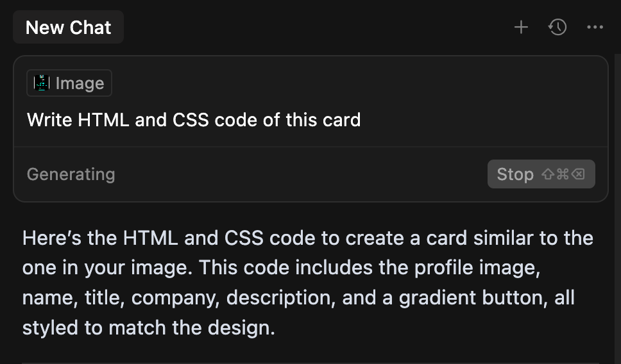
Task: Open the Image attachment chip
Action: [x=69, y=83]
